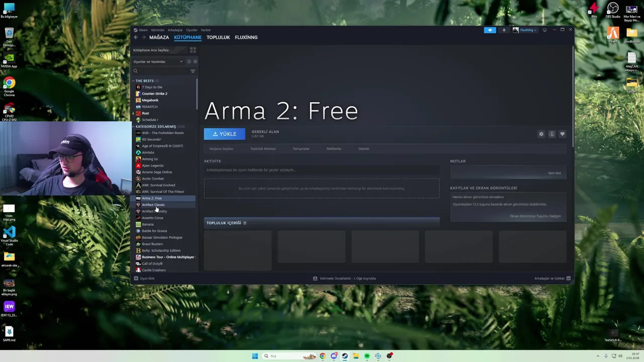
Task: Click the Steam back navigation arrow
Action: [135, 37]
